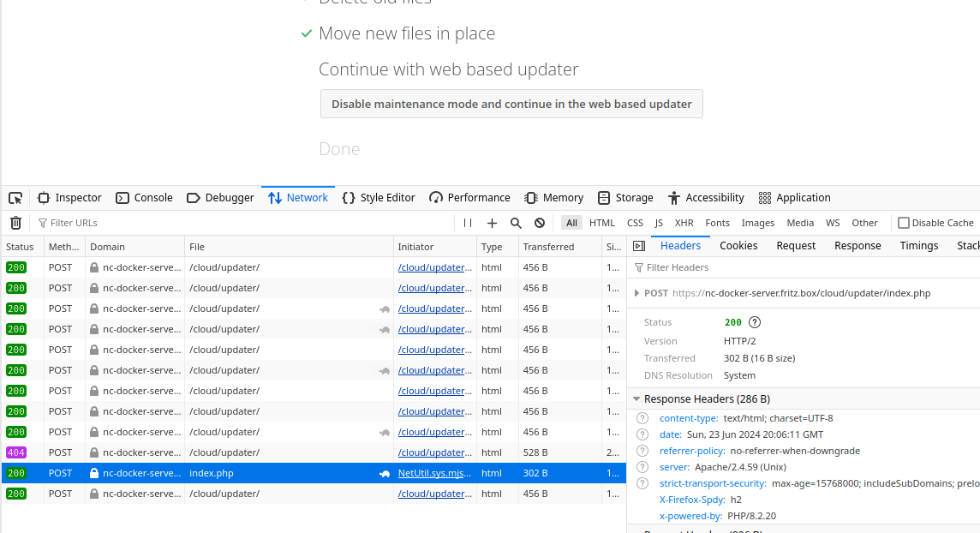Click green checkmark beside Move new files

307,33
